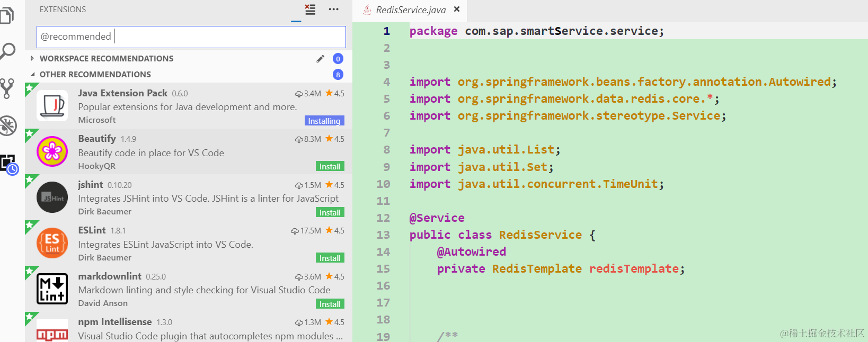Click the Installing badge for Java Extension Pack
The width and height of the screenshot is (868, 342).
click(324, 121)
